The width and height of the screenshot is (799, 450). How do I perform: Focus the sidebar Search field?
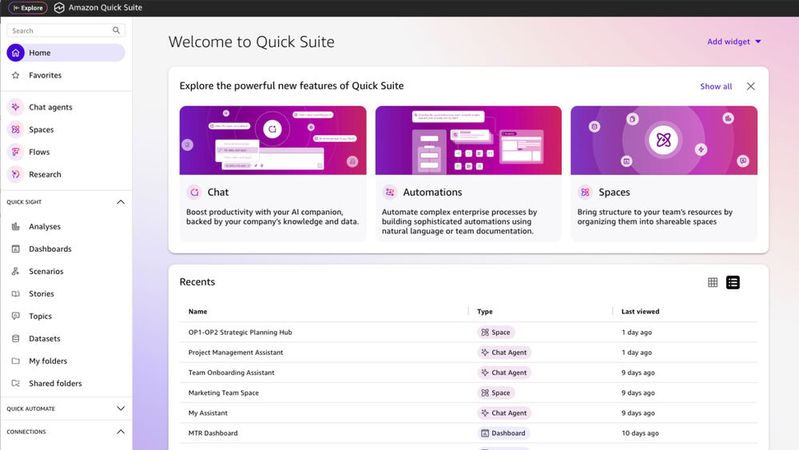pos(65,31)
